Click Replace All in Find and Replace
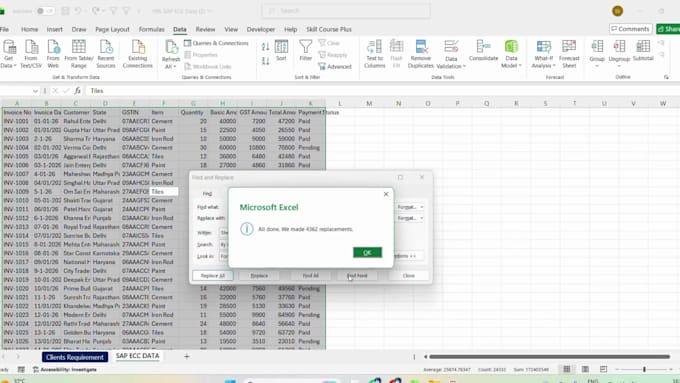This screenshot has width=680, height=383. (213, 275)
